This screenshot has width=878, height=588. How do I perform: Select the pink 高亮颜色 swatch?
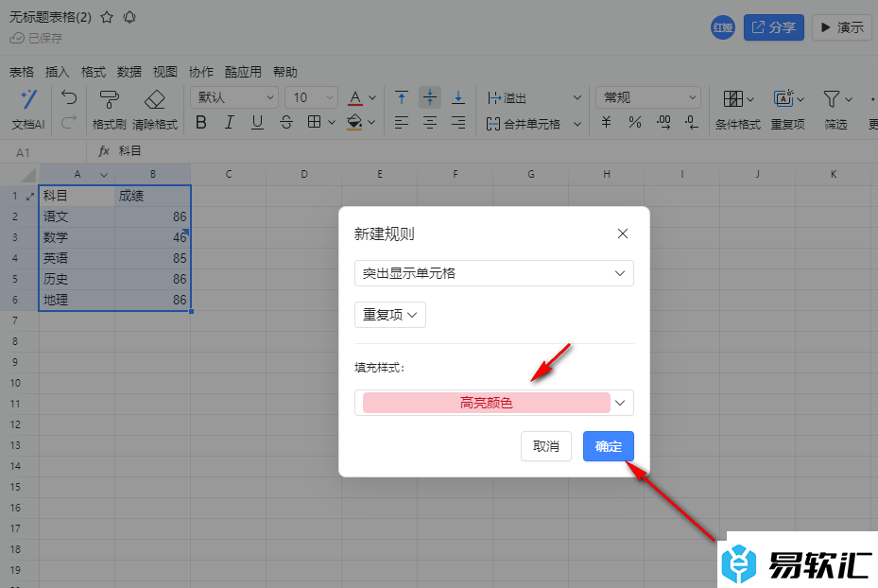coord(486,403)
